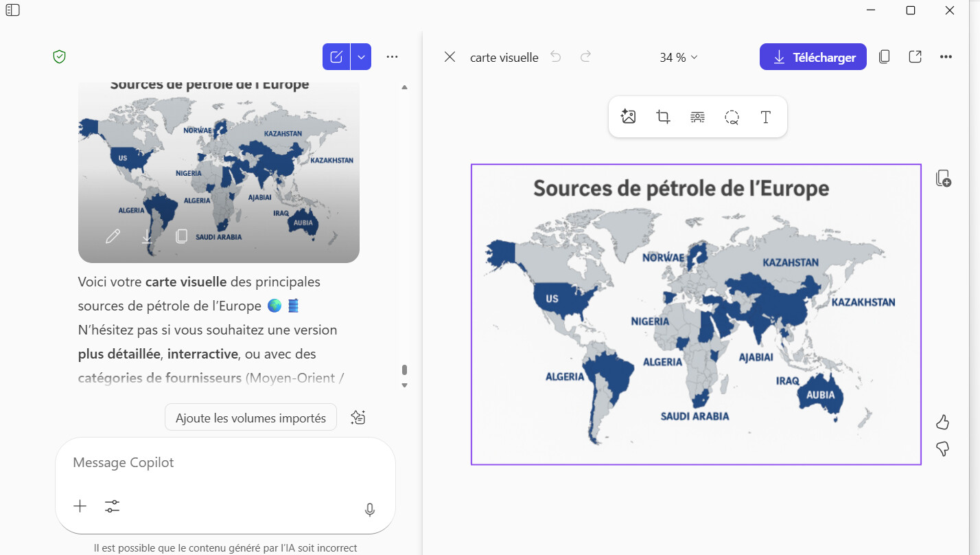The image size is (980, 555).
Task: Select the lasso selection tool
Action: pyautogui.click(x=732, y=117)
